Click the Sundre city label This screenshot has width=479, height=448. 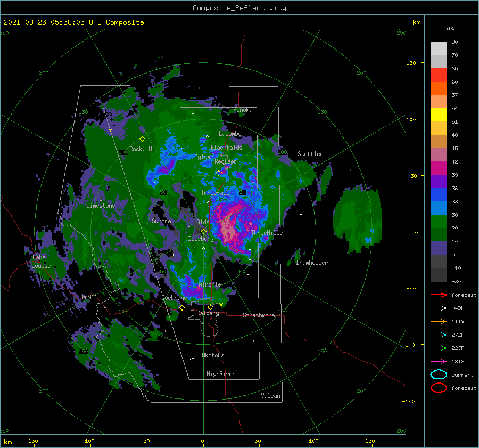click(x=161, y=221)
